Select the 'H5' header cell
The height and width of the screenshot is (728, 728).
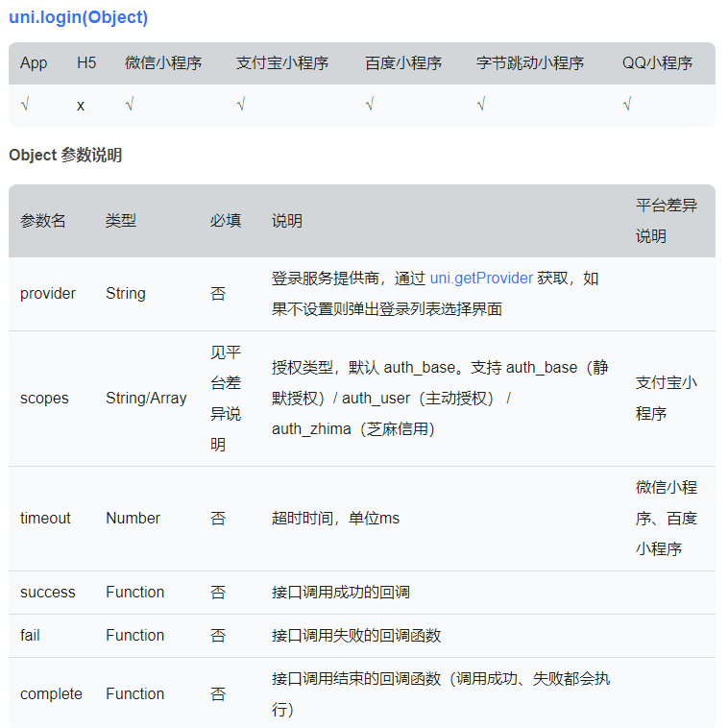[86, 62]
